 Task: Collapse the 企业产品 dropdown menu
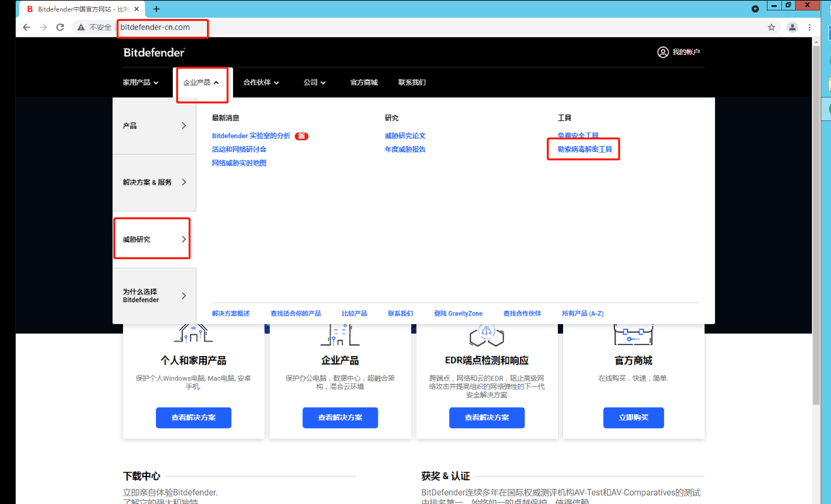(201, 82)
